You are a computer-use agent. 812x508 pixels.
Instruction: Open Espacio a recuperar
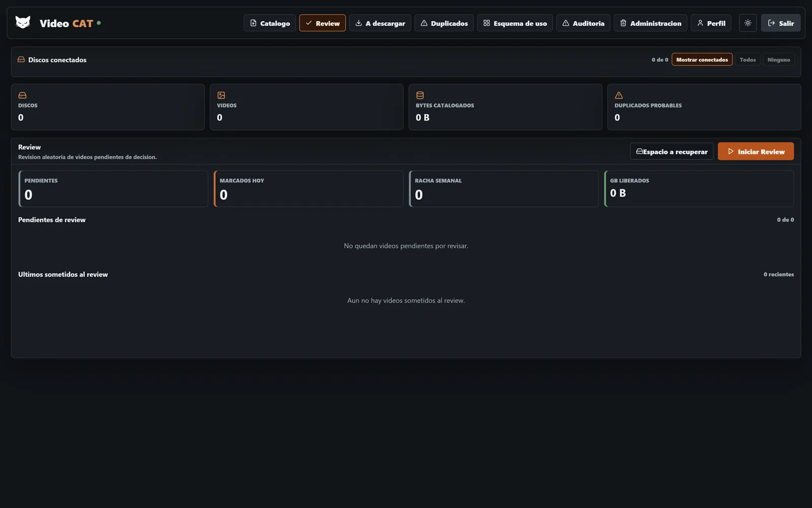(671, 151)
